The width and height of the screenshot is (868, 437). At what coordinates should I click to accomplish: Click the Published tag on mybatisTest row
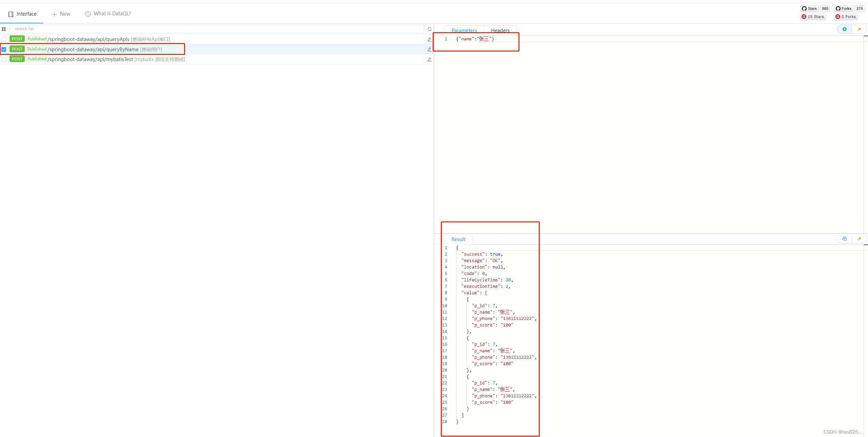pos(37,59)
